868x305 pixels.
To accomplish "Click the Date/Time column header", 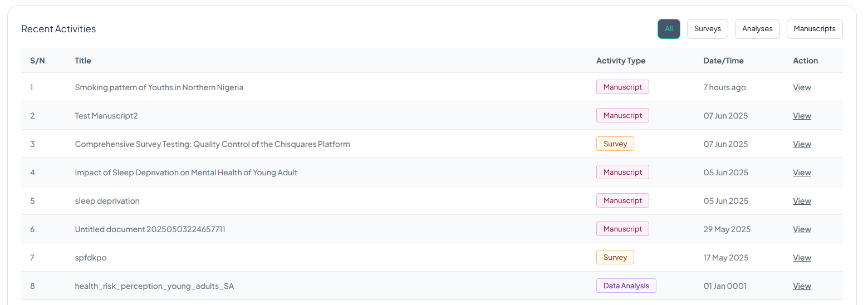I will tap(723, 61).
